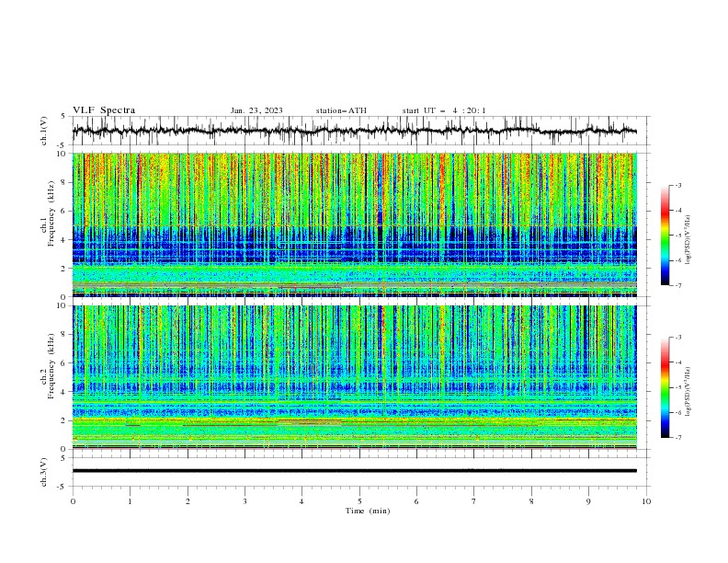This screenshot has width=728, height=563.
Task: Click the "station=ATH" label
Action: (x=341, y=110)
